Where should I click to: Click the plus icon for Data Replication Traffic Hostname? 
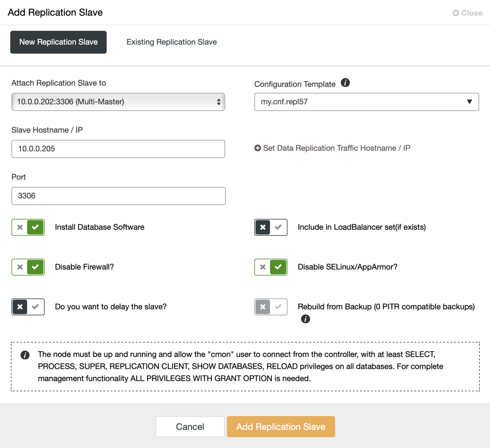(257, 148)
